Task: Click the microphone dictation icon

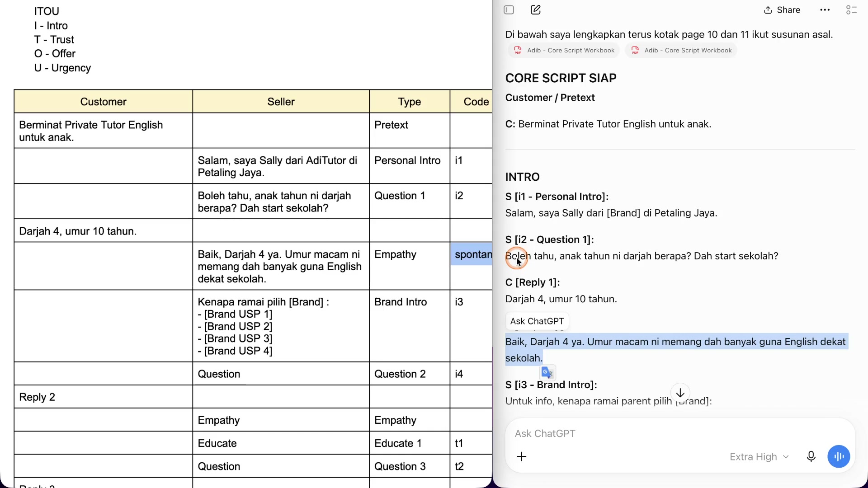Action: 811,457
